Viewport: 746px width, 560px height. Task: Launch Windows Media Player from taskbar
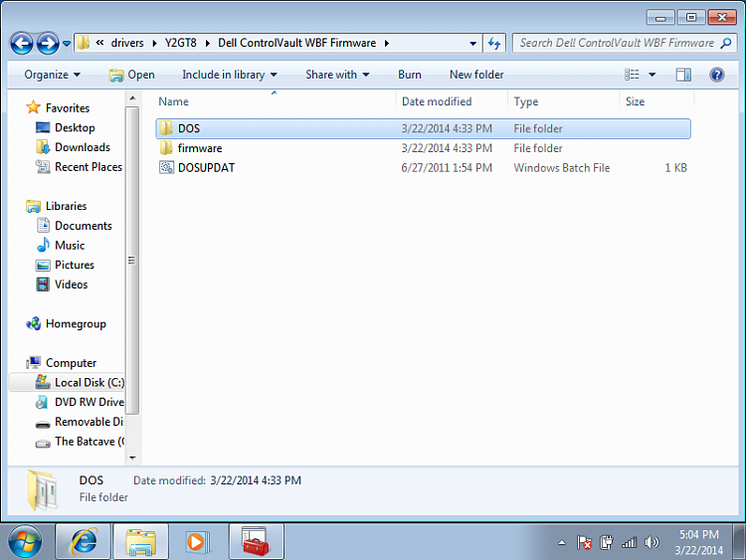click(198, 542)
